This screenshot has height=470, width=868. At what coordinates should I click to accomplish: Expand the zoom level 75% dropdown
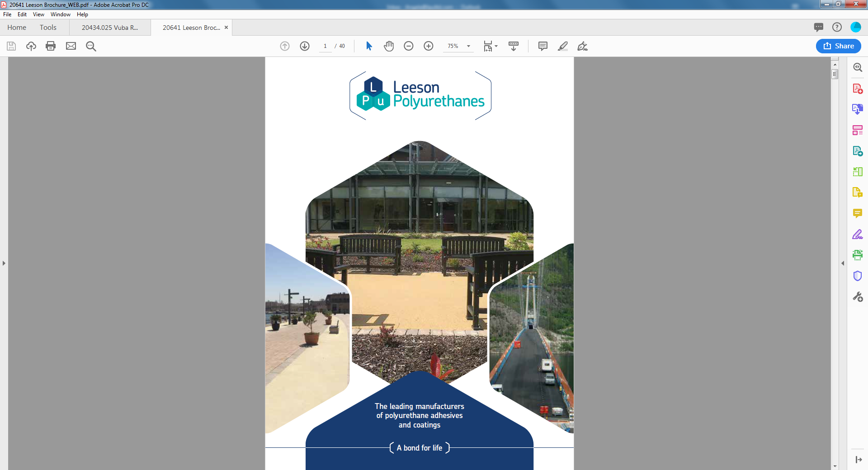click(x=469, y=46)
